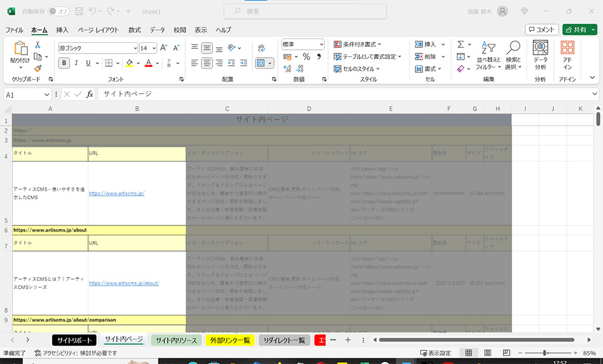Viewport: 603px width, 364px height.
Task: Cut selection with scissors icon
Action: click(x=38, y=45)
